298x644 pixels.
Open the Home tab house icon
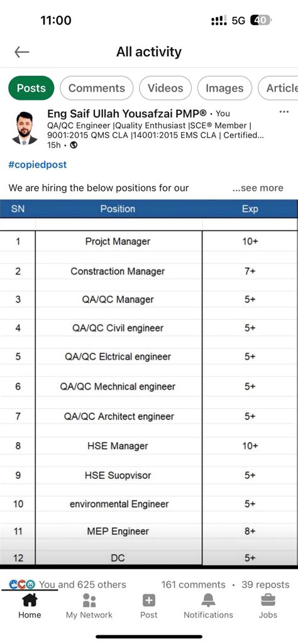pos(30,600)
